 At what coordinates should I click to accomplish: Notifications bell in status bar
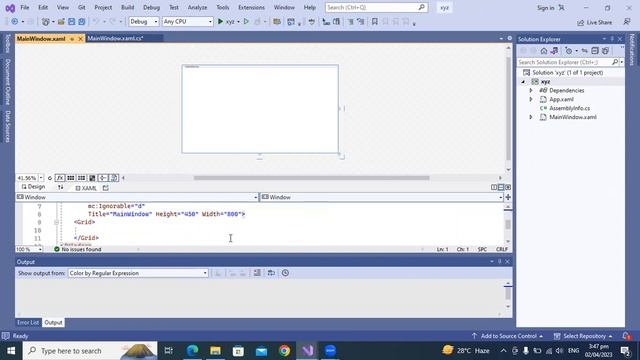click(626, 336)
